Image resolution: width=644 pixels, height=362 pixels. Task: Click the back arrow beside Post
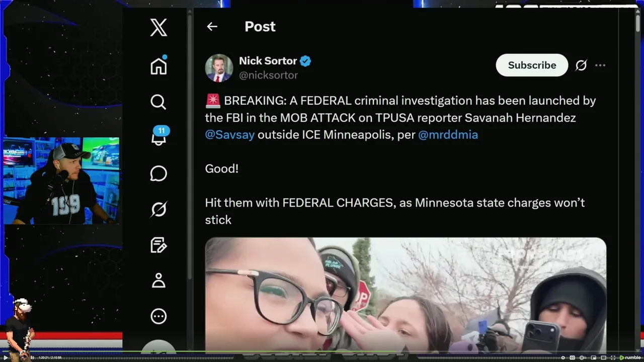coord(212,27)
